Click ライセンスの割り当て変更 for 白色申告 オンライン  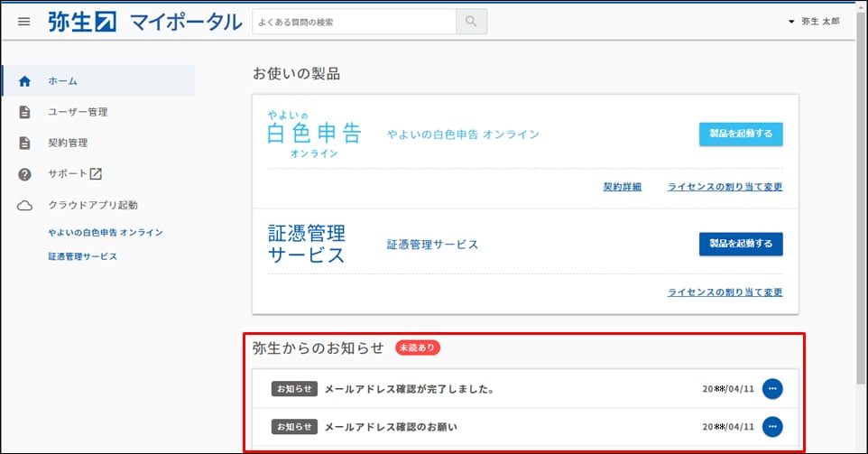pyautogui.click(x=725, y=187)
